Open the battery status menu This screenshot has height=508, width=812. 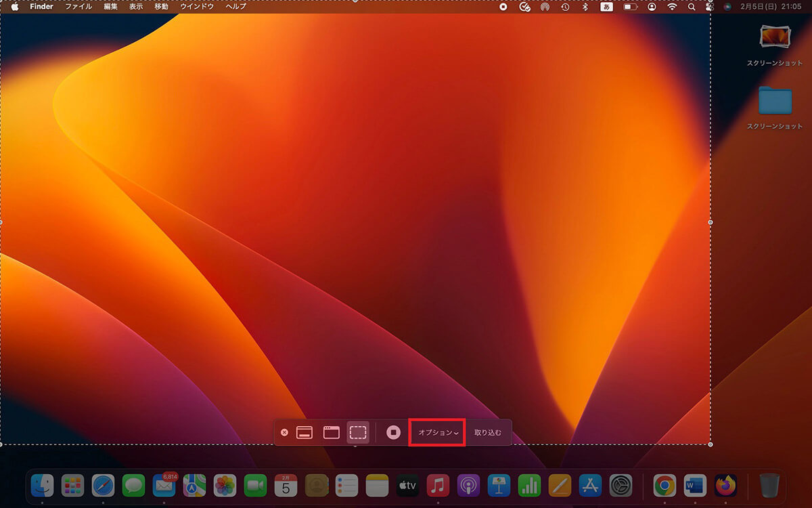coord(631,7)
